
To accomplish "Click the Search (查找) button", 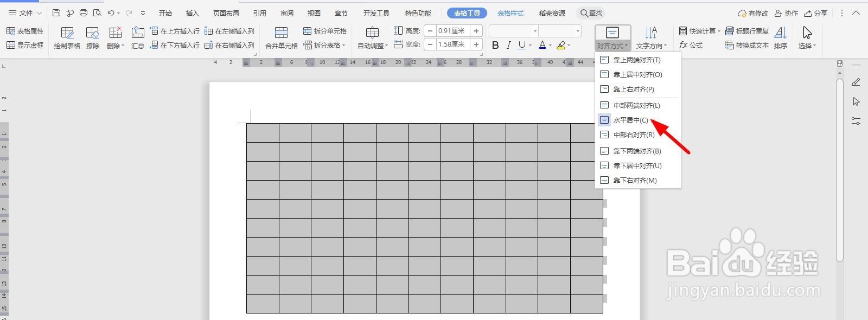I will [x=591, y=13].
